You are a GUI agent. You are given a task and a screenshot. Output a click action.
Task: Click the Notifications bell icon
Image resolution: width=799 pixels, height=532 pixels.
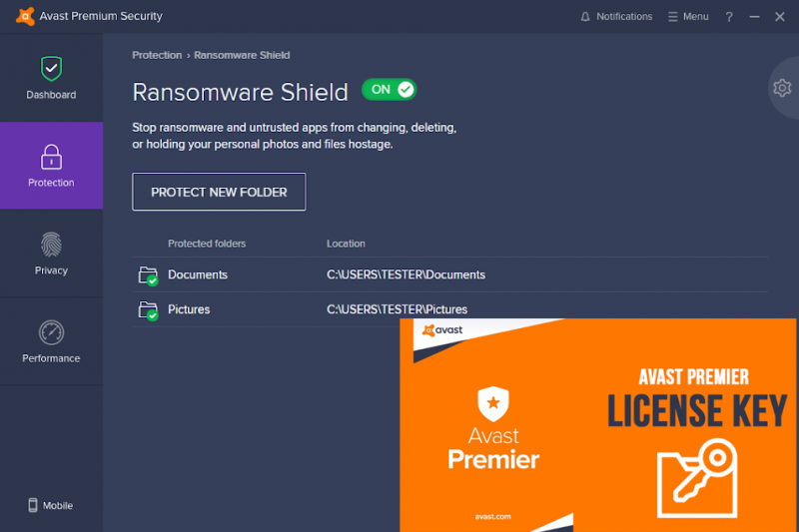(x=585, y=17)
